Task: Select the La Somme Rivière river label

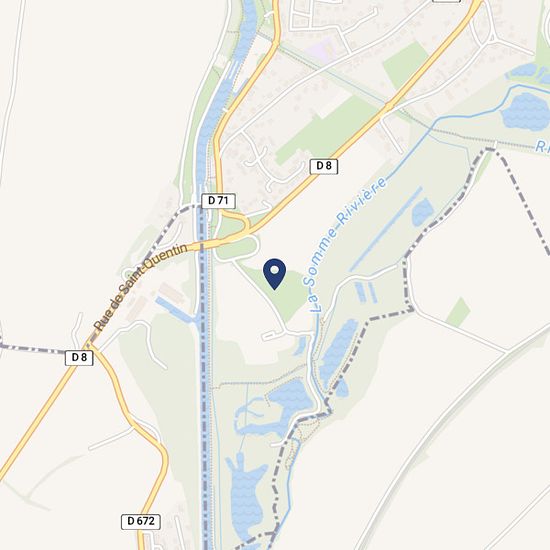Action: [x=349, y=244]
